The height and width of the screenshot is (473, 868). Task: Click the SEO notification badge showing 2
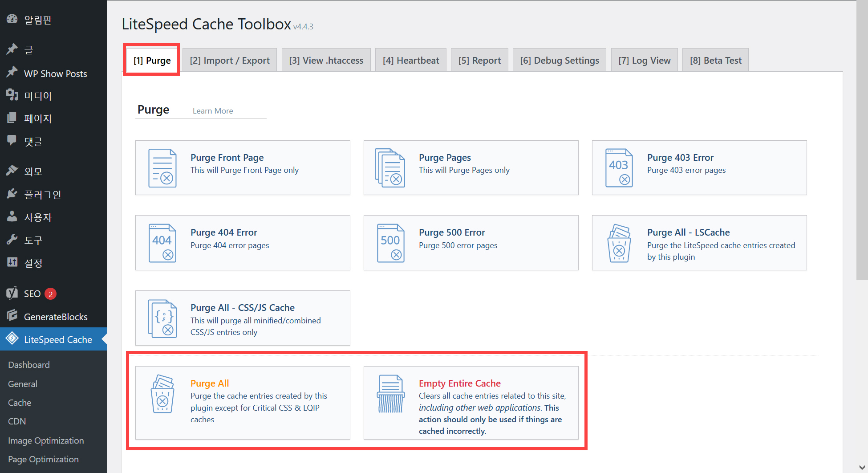click(51, 294)
